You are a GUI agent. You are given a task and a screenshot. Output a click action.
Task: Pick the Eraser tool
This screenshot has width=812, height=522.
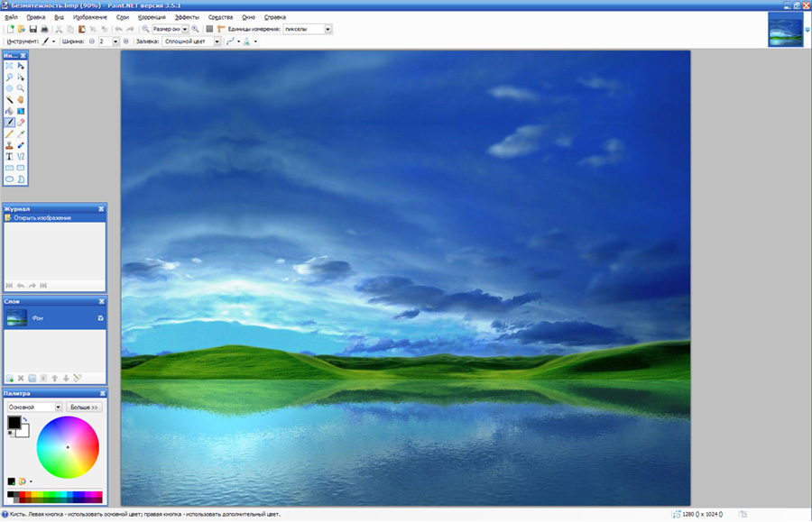[21, 122]
